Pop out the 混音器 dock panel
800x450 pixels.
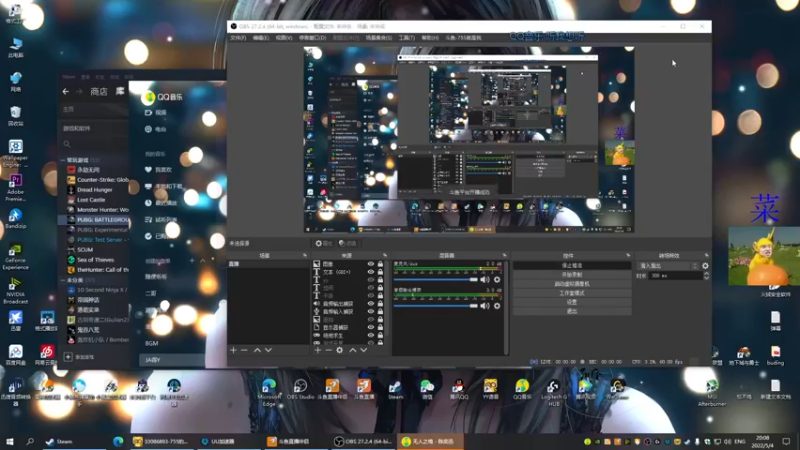[504, 255]
